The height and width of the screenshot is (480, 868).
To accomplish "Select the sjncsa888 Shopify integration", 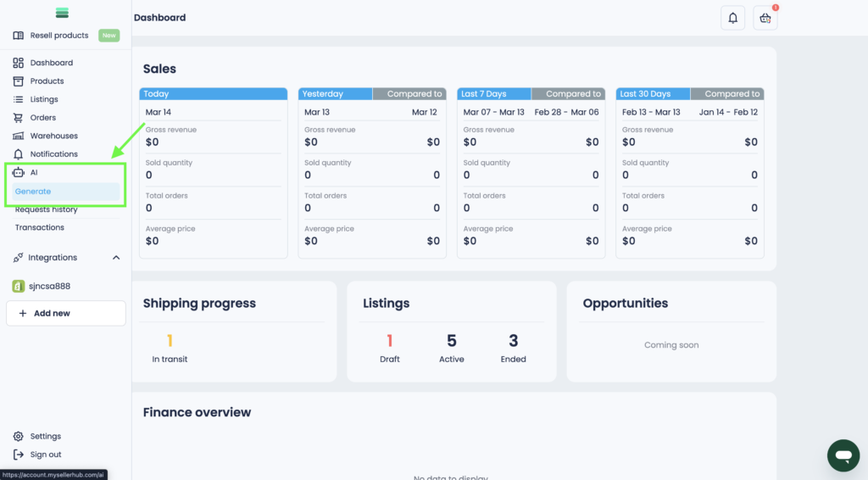I will click(50, 287).
